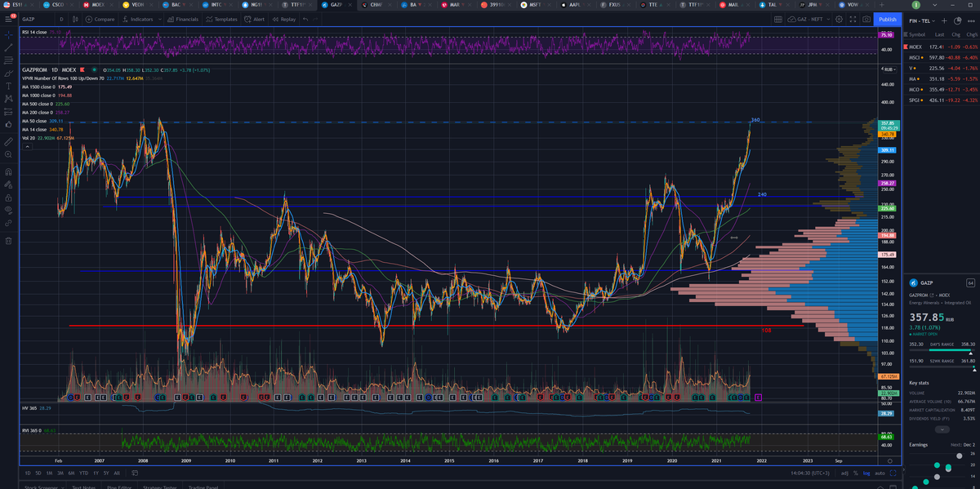This screenshot has width=980, height=489.
Task: Undo the last chart action
Action: 305,19
